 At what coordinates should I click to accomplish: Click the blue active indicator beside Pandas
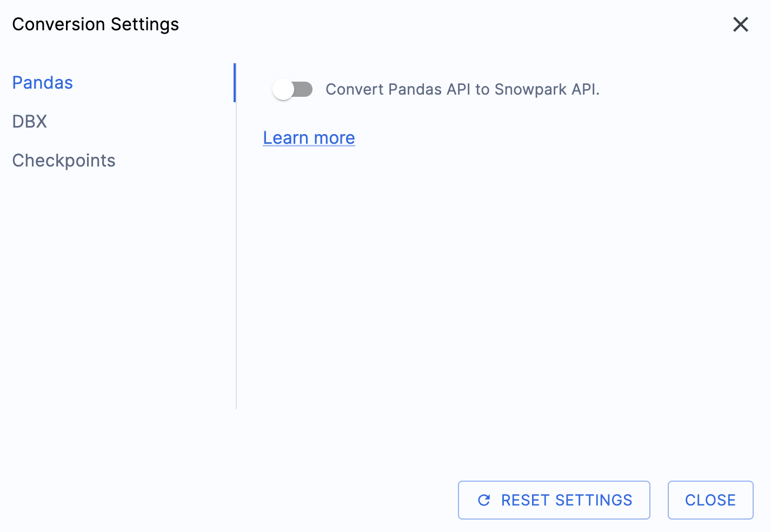click(x=235, y=83)
